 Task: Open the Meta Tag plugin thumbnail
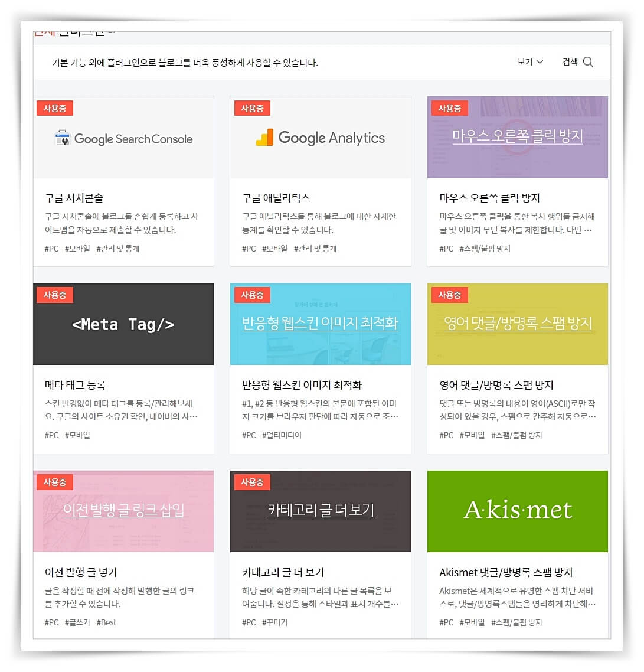point(123,324)
